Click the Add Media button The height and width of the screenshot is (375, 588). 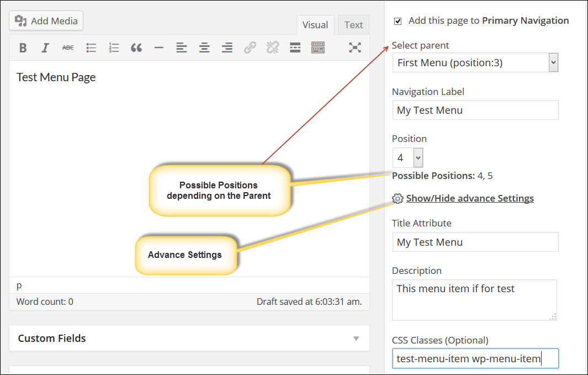click(x=46, y=20)
